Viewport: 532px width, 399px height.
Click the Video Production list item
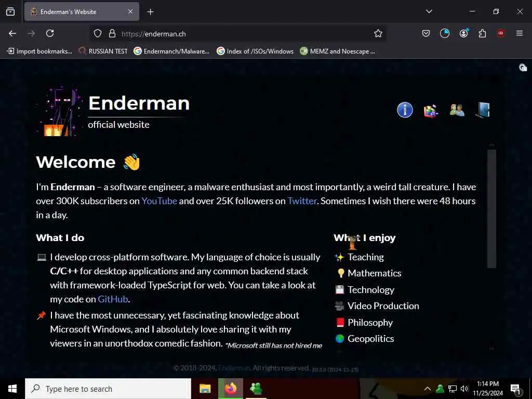[383, 306]
